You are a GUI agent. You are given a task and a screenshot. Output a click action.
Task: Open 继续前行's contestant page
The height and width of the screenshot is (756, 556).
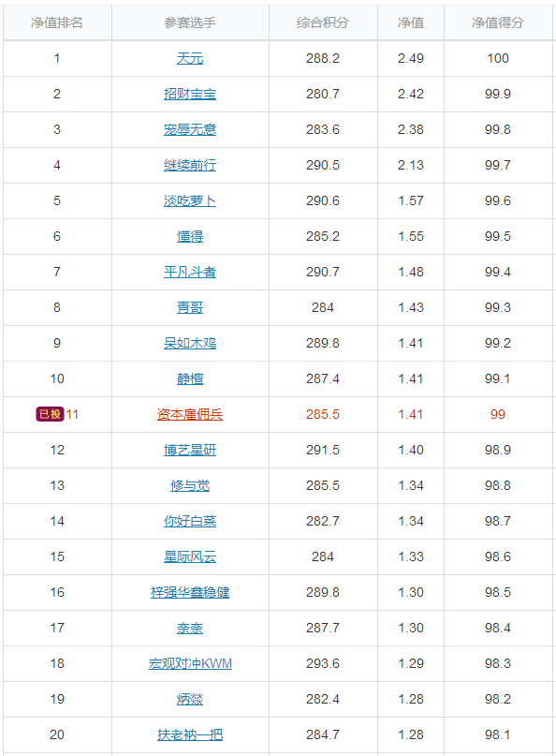click(190, 166)
